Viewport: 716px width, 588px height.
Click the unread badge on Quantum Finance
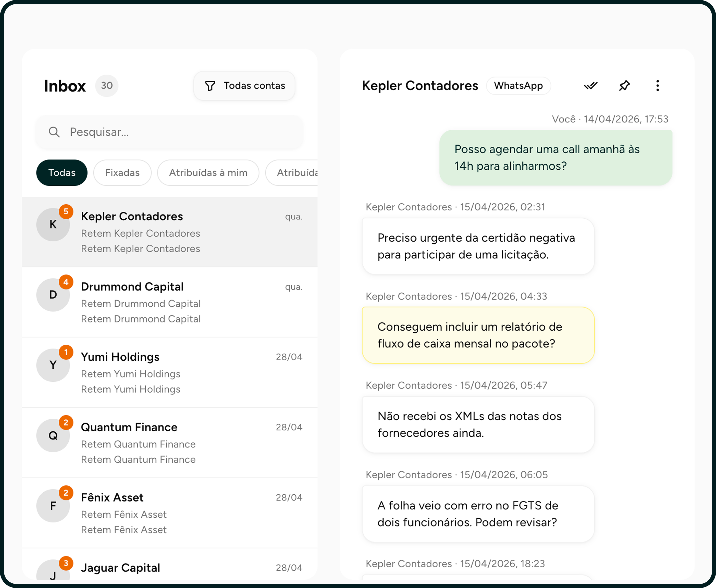tap(66, 423)
